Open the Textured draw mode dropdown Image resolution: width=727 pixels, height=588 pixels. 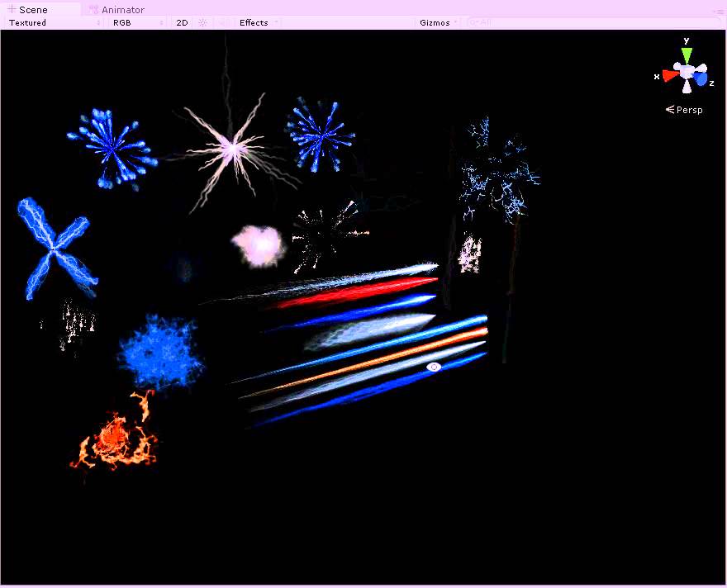[54, 22]
